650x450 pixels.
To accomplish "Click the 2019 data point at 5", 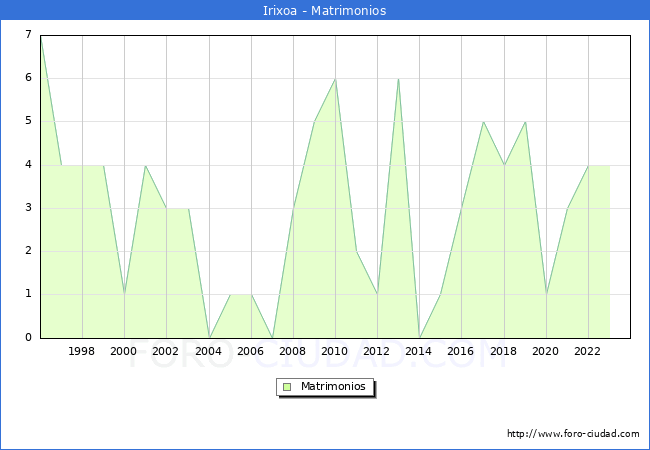I will [x=526, y=122].
